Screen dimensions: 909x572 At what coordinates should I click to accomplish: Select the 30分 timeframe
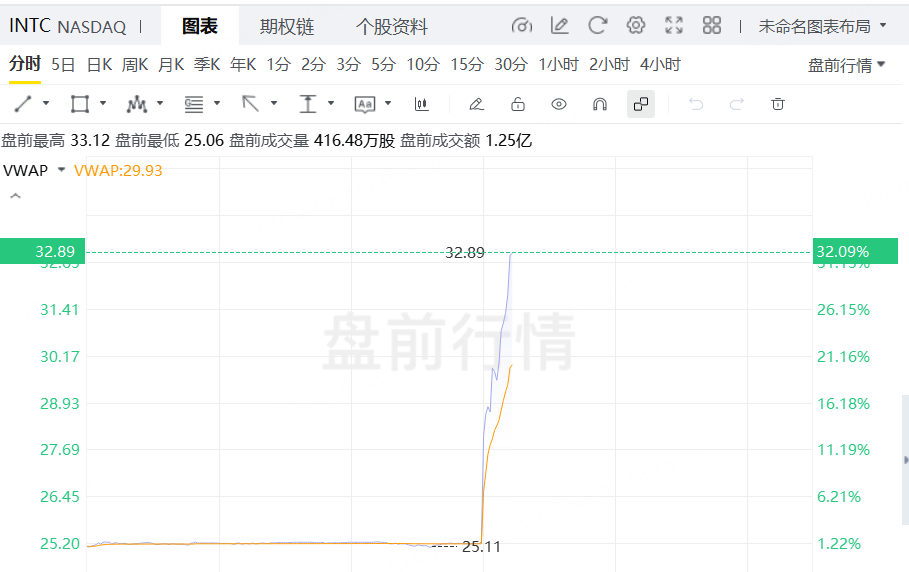511,64
